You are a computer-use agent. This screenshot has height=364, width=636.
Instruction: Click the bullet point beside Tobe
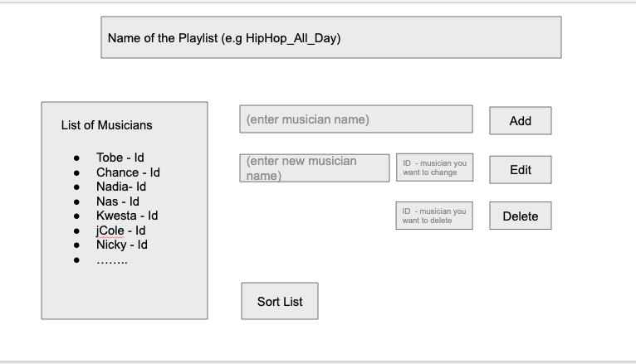77,158
